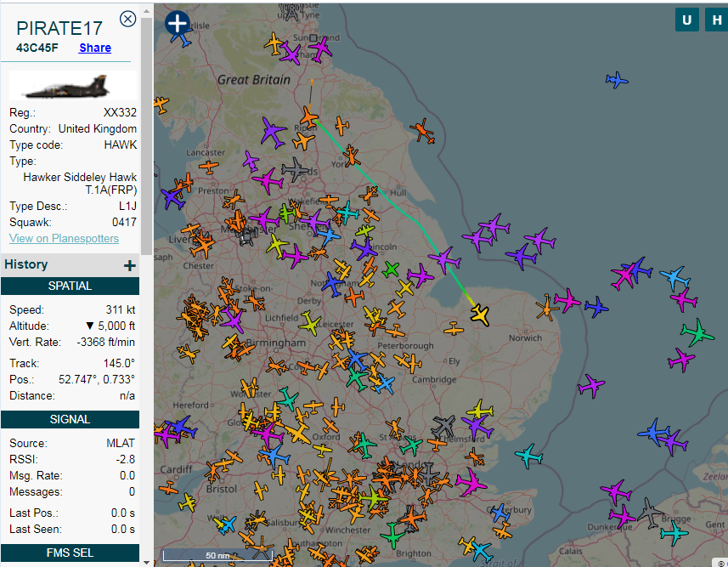The height and width of the screenshot is (567, 728).
Task: Select the orange aircraft near Lancaster
Action: [x=208, y=167]
